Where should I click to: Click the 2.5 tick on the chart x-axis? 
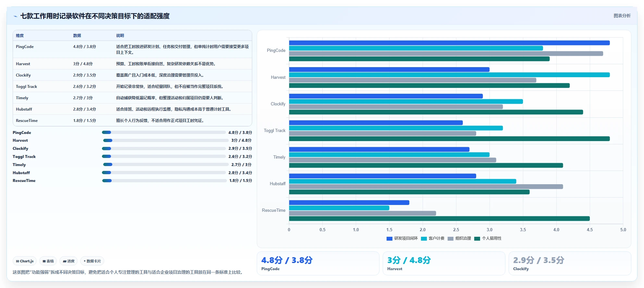click(x=456, y=230)
